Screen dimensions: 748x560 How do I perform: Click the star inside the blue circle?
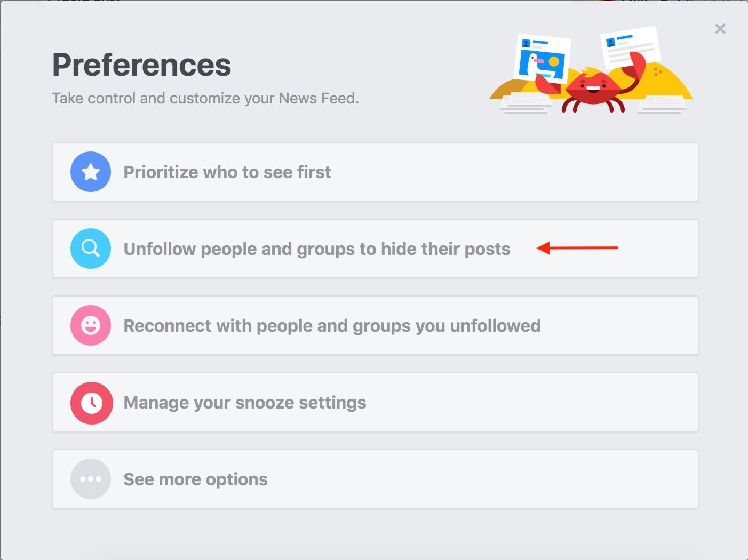click(x=90, y=172)
